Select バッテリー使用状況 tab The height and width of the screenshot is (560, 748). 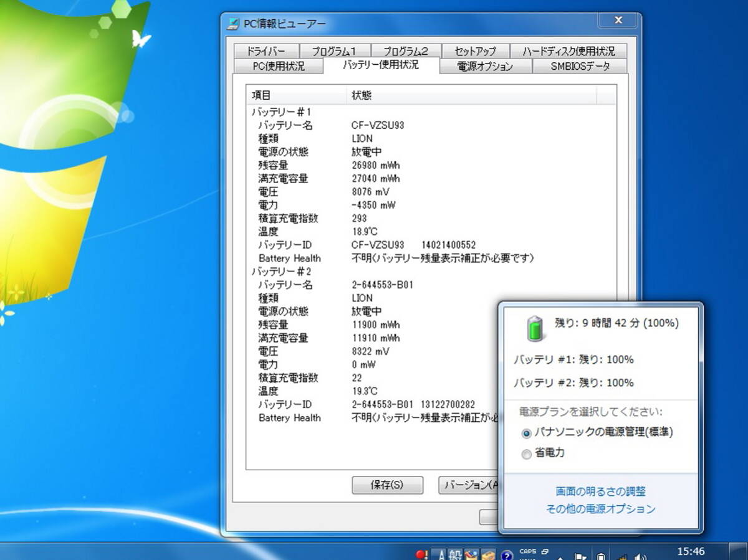[x=381, y=65]
